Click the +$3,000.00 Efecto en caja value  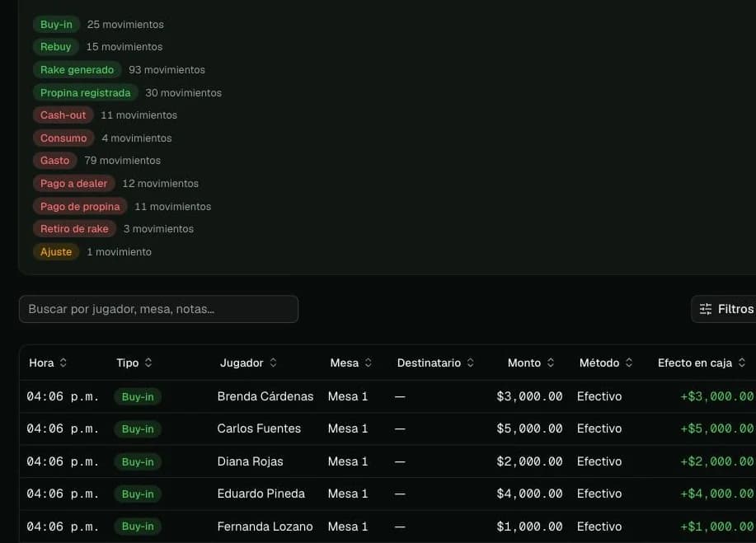click(x=717, y=396)
